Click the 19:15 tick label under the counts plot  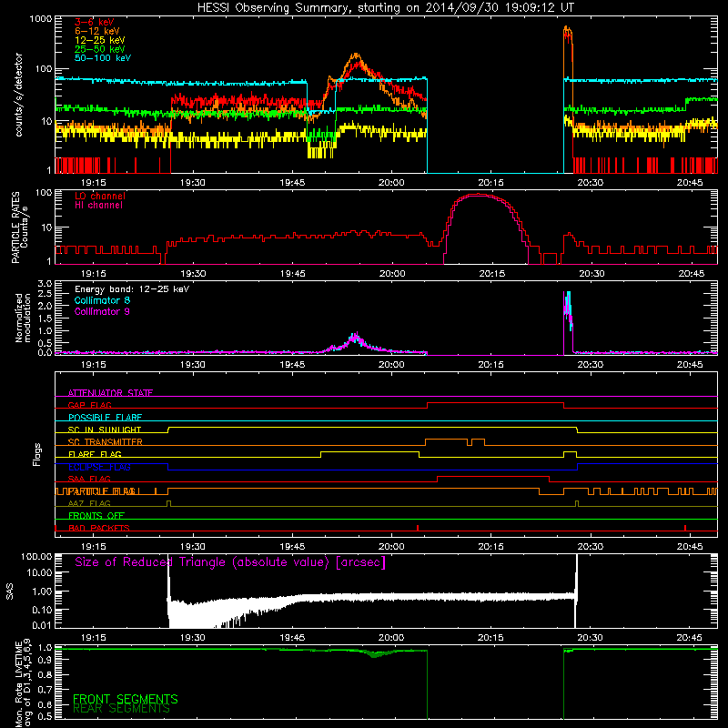click(94, 183)
